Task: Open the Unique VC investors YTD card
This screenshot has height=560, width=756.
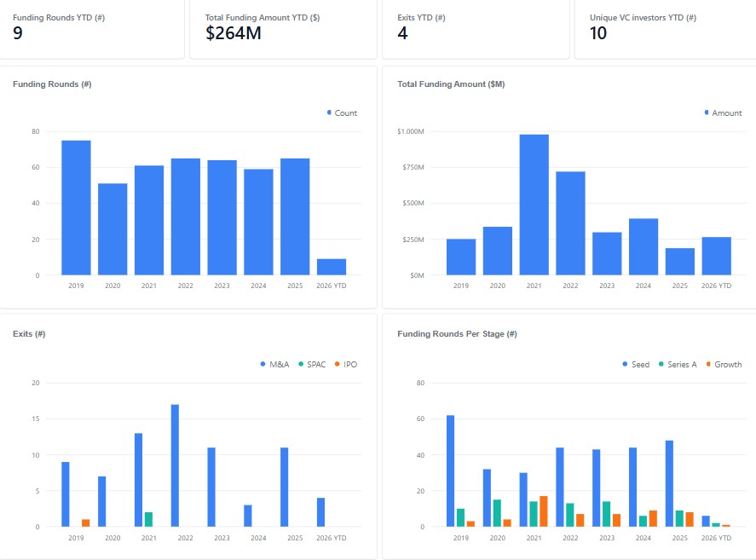Action: [665, 29]
